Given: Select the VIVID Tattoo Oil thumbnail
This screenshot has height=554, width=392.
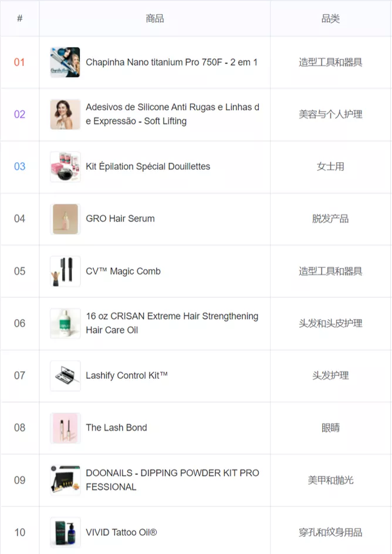Looking at the screenshot, I should point(65,532).
